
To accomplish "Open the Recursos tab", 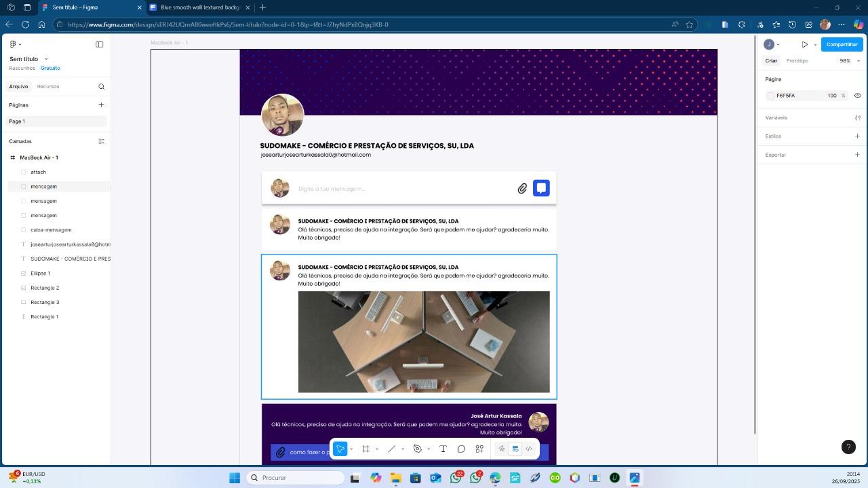I will coord(48,87).
